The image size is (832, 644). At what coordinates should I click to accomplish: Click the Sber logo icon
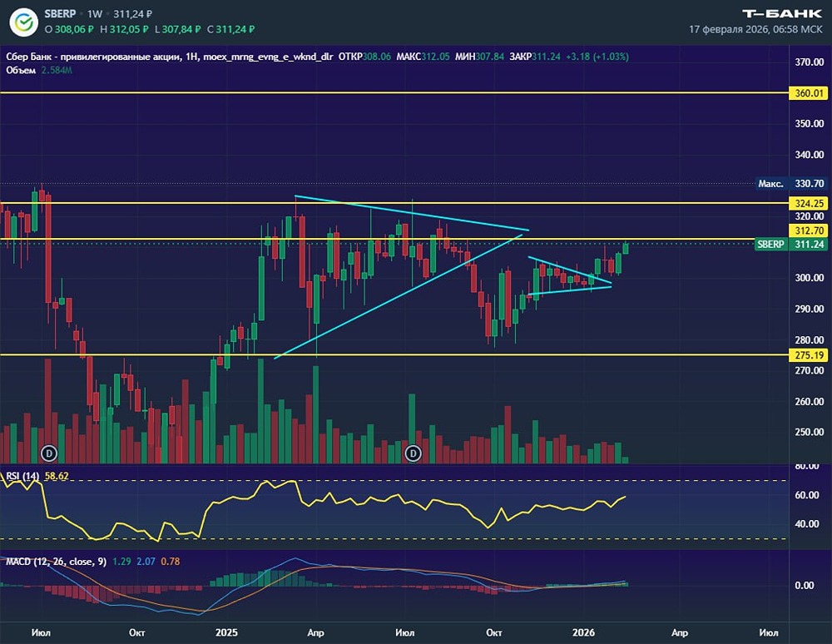tap(23, 22)
